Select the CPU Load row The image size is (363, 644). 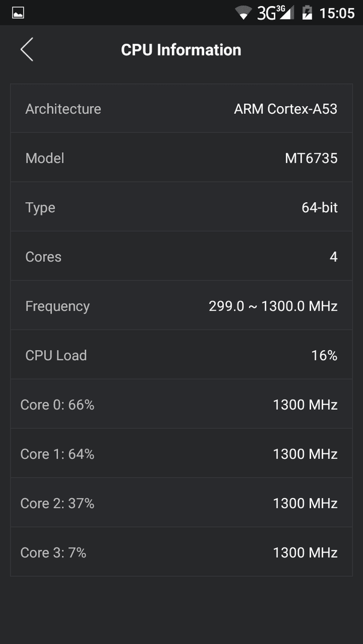[x=181, y=355]
